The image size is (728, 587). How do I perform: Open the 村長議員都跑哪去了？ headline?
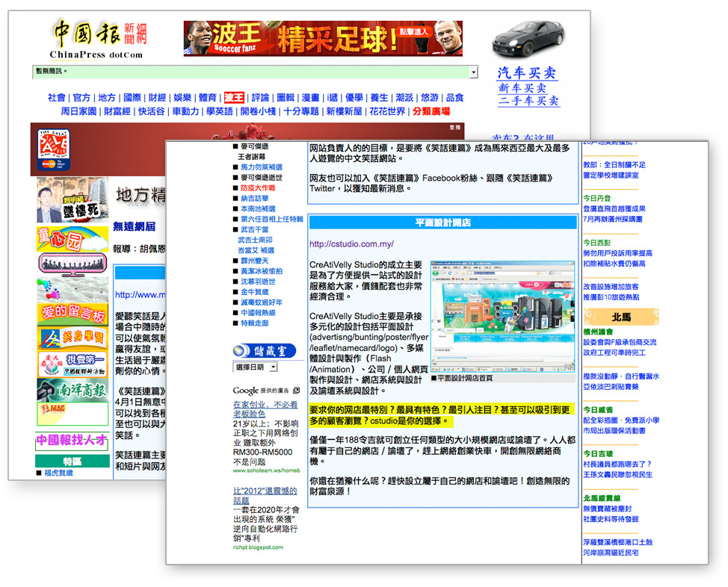tap(617, 464)
